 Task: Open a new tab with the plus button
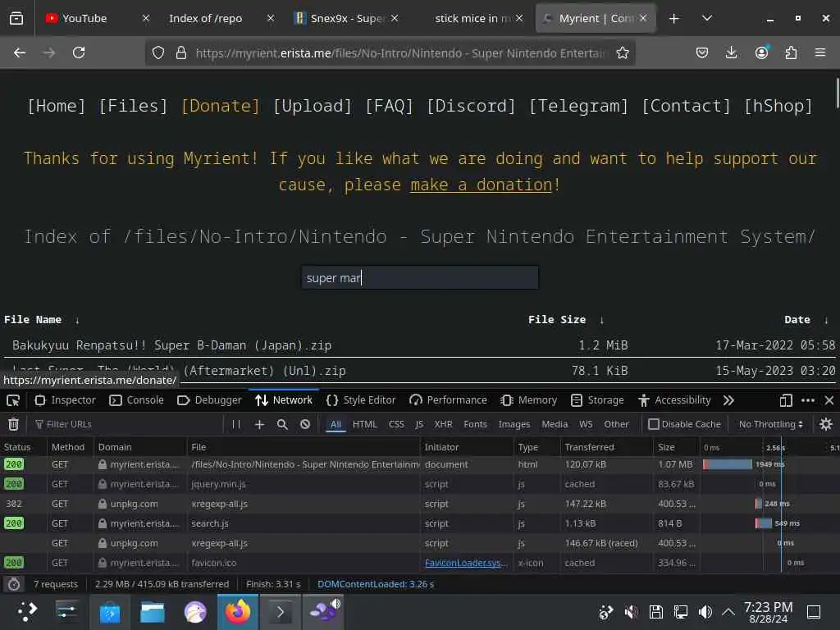[674, 18]
